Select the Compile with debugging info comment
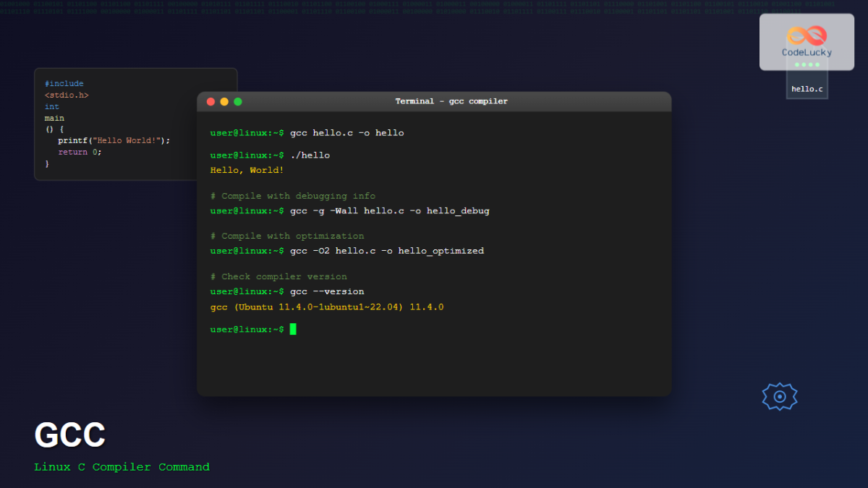The width and height of the screenshot is (868, 488). (x=292, y=195)
